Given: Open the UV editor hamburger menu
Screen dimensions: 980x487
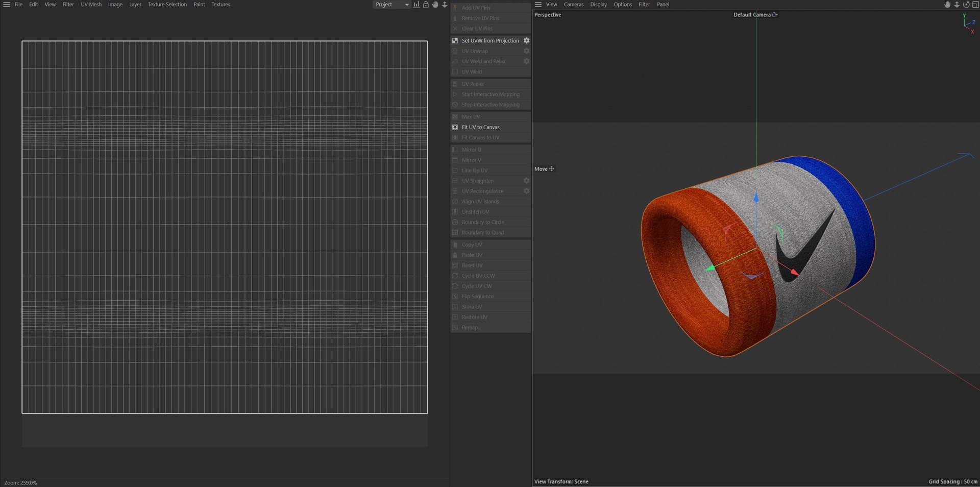Looking at the screenshot, I should pos(7,5).
